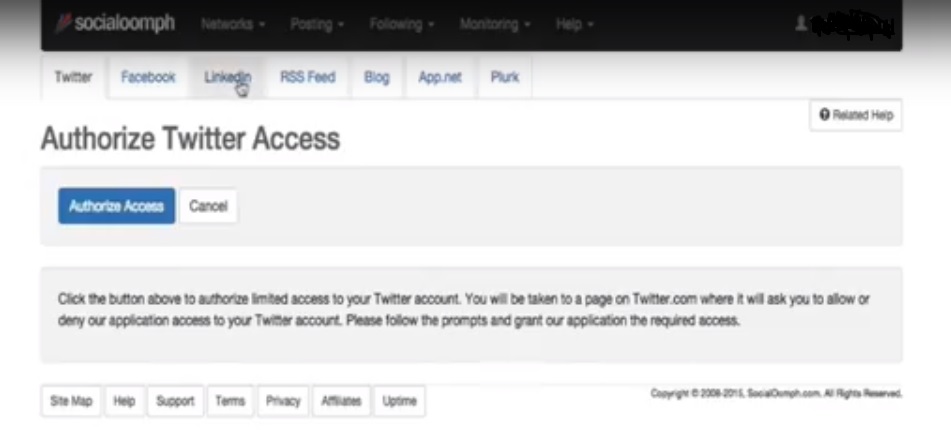Open the Following dropdown menu
Screen dimensions: 951x438
(x=402, y=24)
